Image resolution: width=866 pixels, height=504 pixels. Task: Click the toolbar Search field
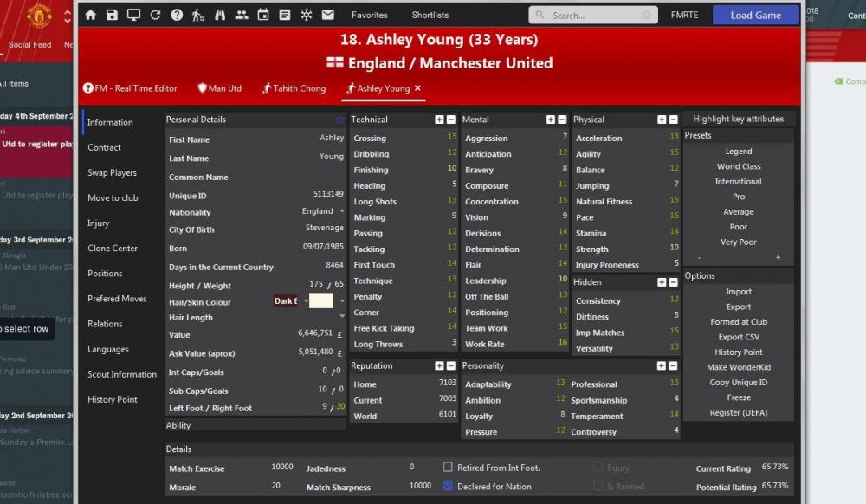[x=593, y=15]
